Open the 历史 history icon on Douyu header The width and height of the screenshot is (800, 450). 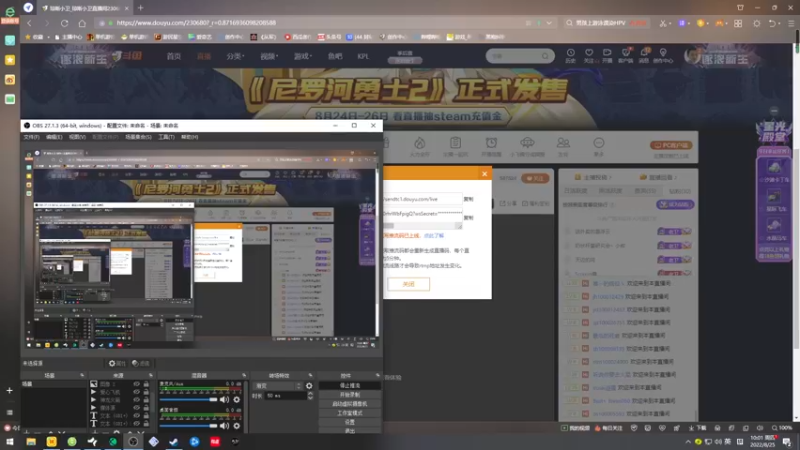click(570, 53)
